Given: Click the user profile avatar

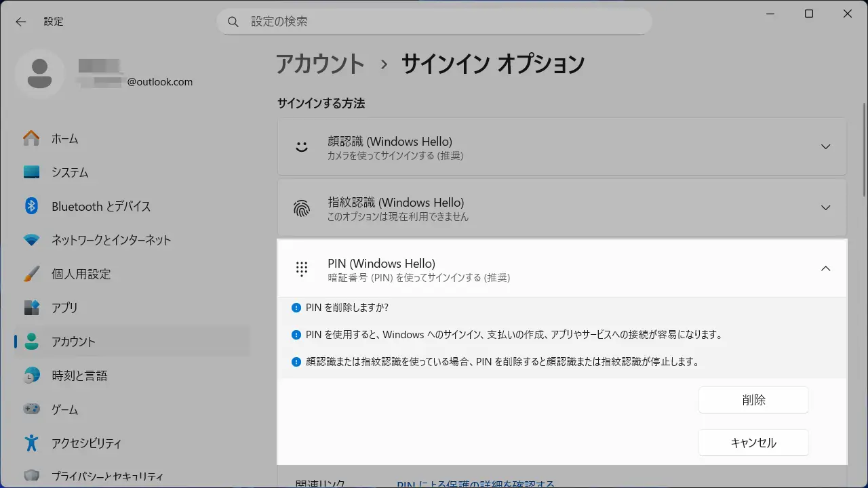Looking at the screenshot, I should [x=39, y=74].
